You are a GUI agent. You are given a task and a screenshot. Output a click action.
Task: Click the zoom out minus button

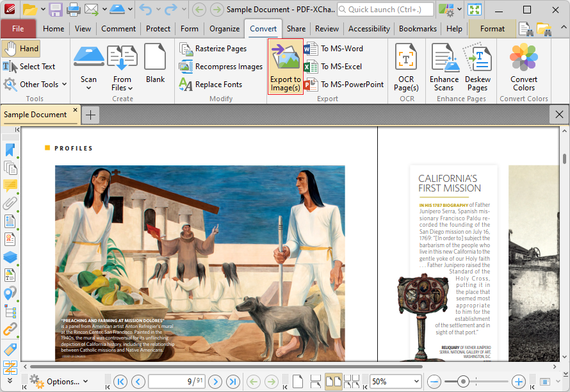pyautogui.click(x=434, y=382)
